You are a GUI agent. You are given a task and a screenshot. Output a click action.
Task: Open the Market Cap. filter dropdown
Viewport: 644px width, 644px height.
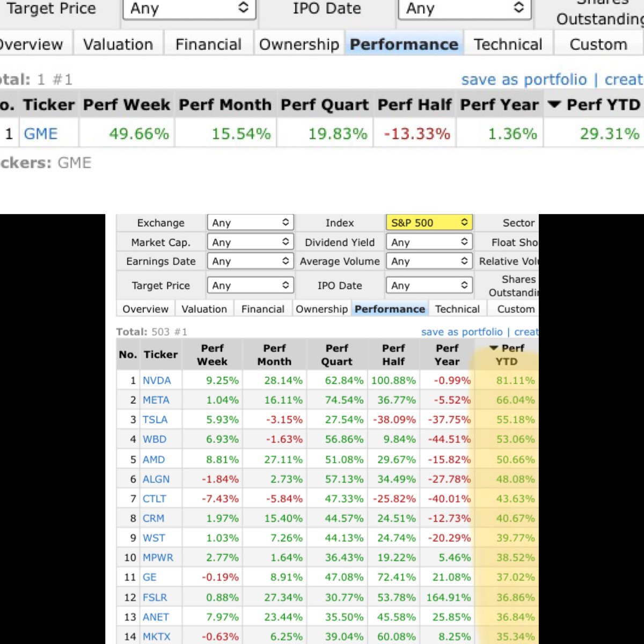coord(250,242)
